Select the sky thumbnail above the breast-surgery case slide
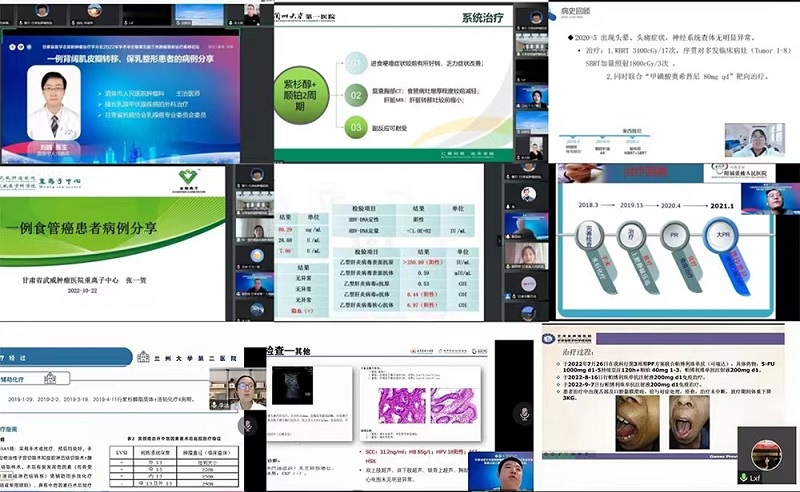This screenshot has height=492, width=800. click(197, 15)
